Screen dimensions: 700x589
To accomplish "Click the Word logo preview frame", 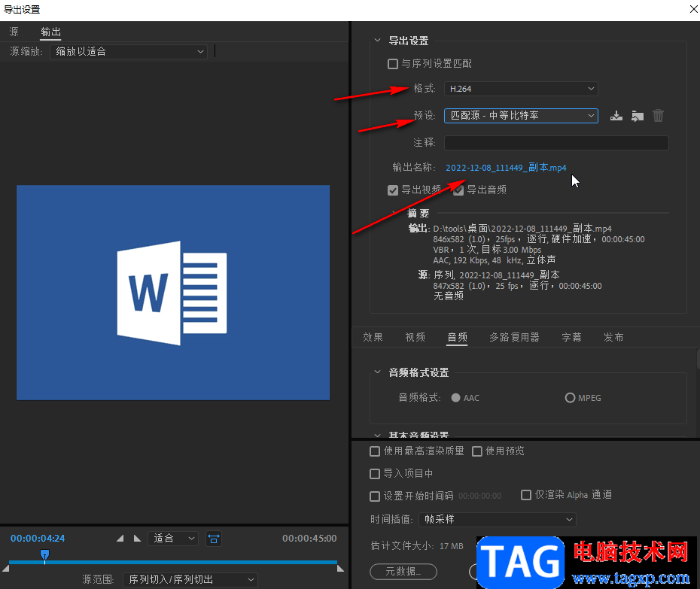I will pyautogui.click(x=173, y=293).
